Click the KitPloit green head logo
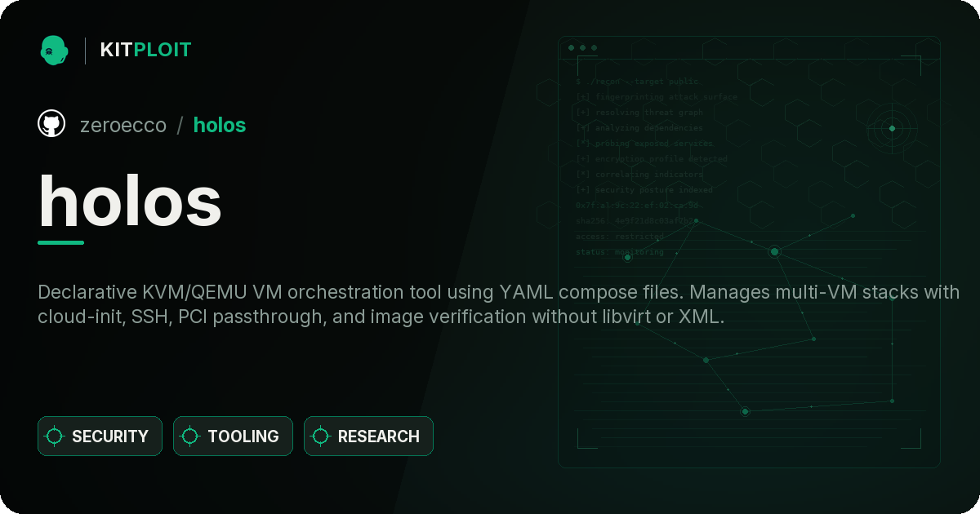 click(54, 51)
